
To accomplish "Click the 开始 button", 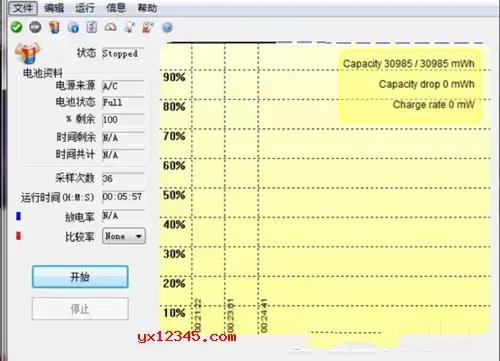I will point(80,277).
